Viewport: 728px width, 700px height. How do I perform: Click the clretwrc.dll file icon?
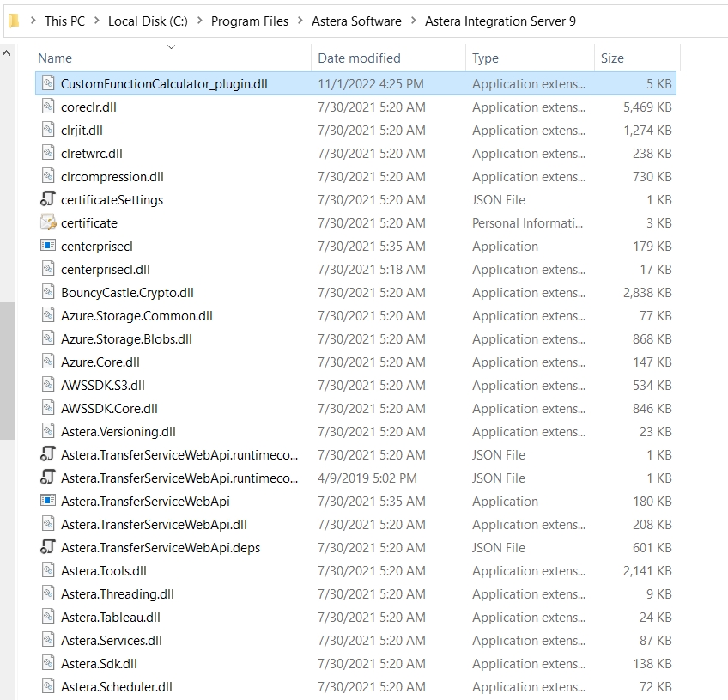pos(48,153)
